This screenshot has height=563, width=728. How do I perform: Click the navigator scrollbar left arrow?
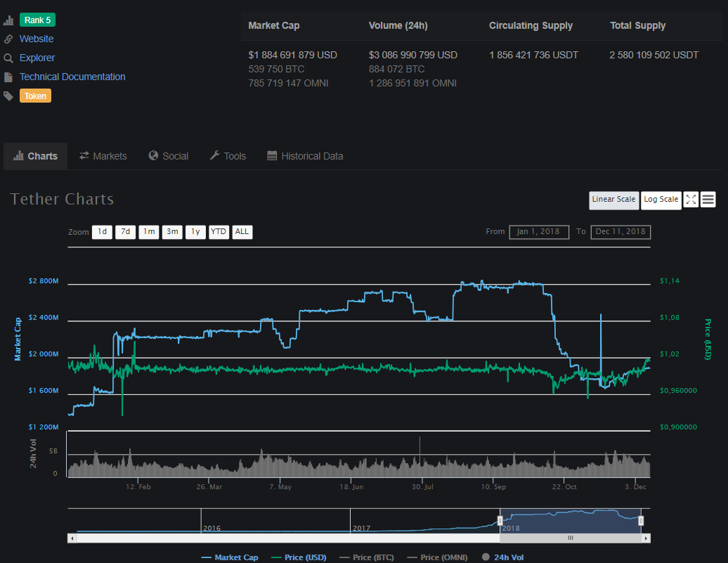coord(71,538)
